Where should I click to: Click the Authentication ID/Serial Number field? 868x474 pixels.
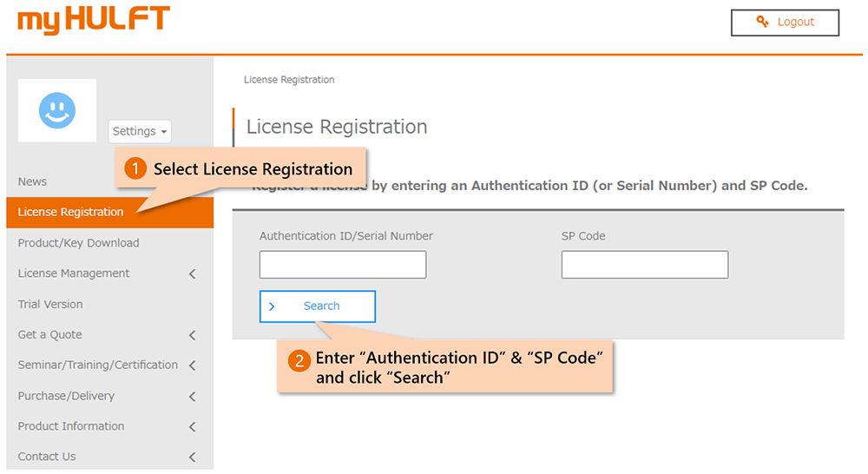[343, 265]
